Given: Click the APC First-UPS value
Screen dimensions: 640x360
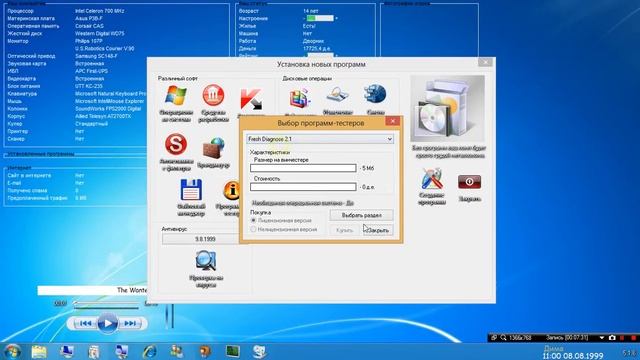Looking at the screenshot, I should pyautogui.click(x=91, y=71).
